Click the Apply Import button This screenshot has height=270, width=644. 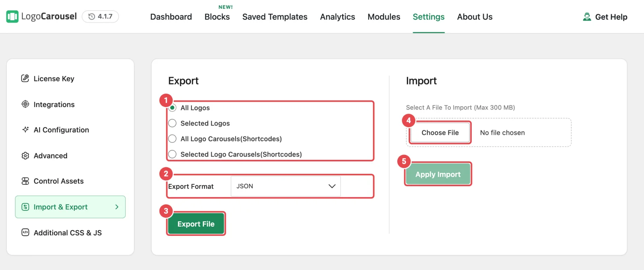click(x=438, y=174)
